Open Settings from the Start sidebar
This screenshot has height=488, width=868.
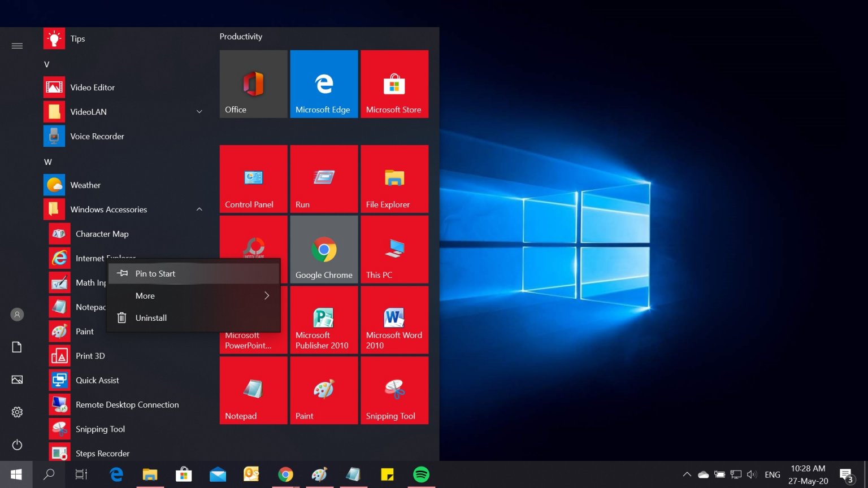[16, 412]
